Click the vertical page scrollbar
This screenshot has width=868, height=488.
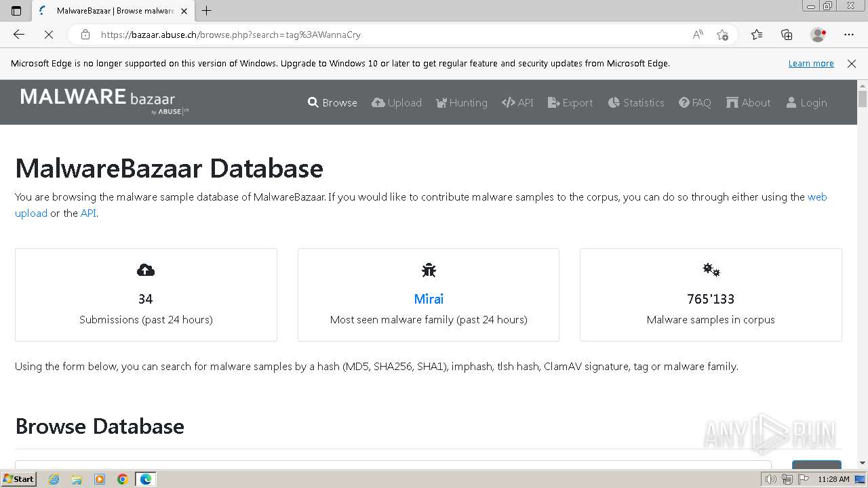(x=863, y=274)
